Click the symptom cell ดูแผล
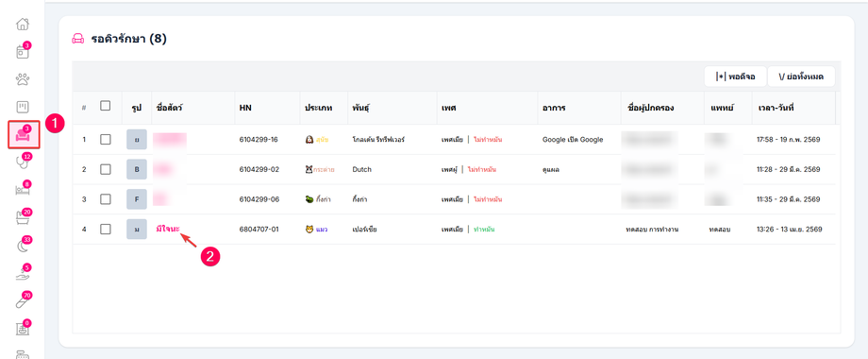The width and height of the screenshot is (868, 359). (551, 169)
